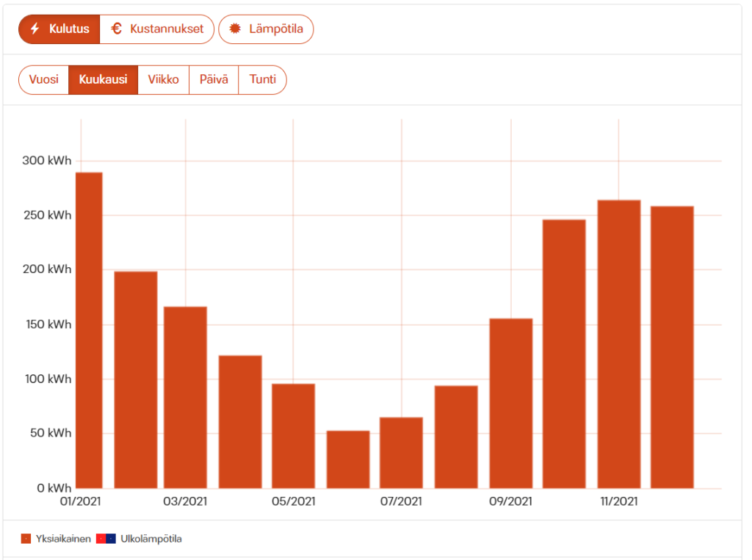Screen dimensions: 752x560
Task: Click the lightning bolt icon on Kulutus
Action: tap(35, 29)
